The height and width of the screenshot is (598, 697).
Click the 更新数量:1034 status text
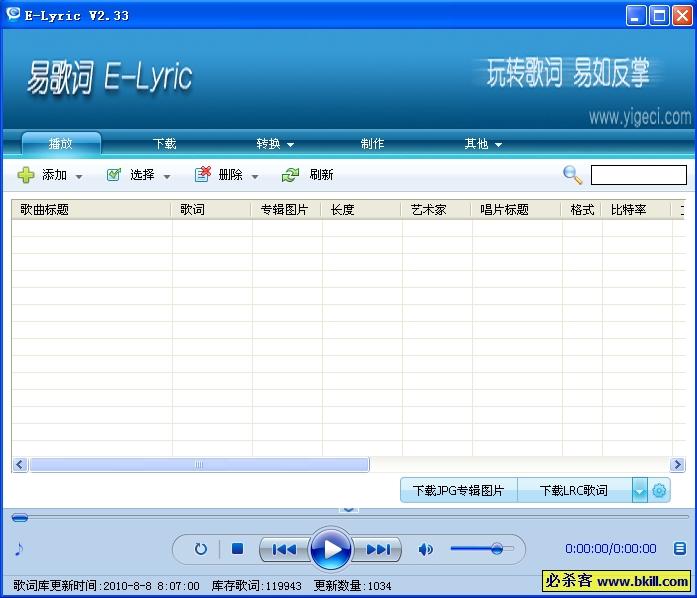click(353, 586)
